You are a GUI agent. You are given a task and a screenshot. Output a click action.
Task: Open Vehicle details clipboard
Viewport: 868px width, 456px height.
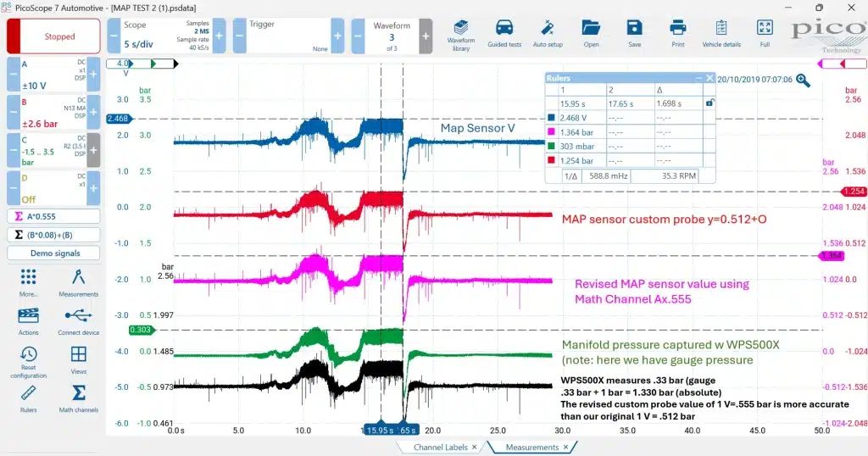tap(721, 34)
